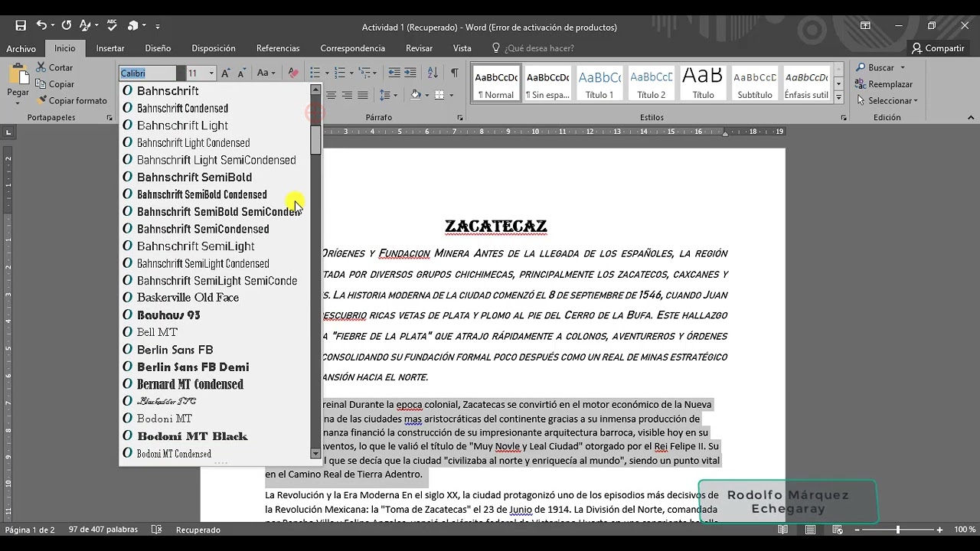
Task: Align text right in Párrafo group
Action: (347, 95)
